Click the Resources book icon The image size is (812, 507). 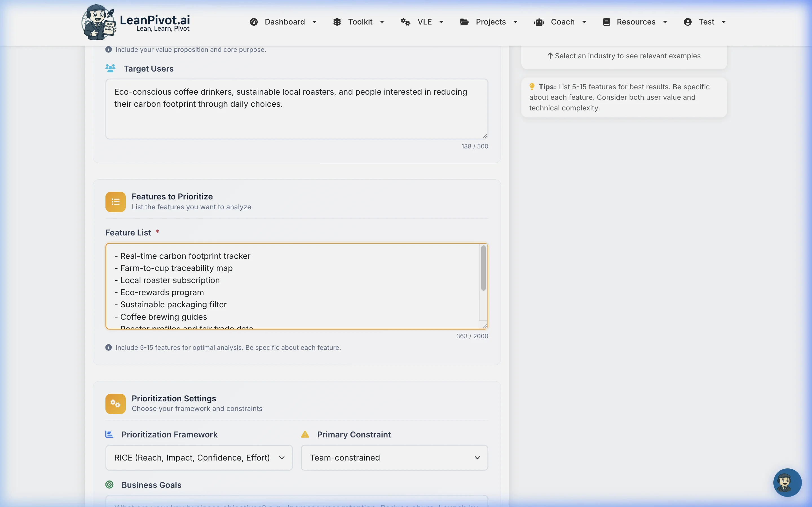click(x=607, y=21)
